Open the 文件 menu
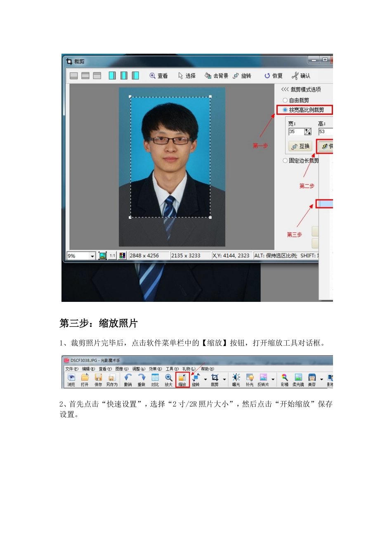This screenshot has width=392, height=555. pos(71,369)
